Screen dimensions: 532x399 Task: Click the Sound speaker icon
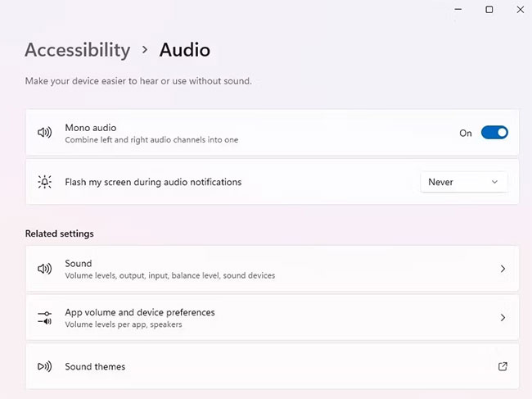coord(44,269)
